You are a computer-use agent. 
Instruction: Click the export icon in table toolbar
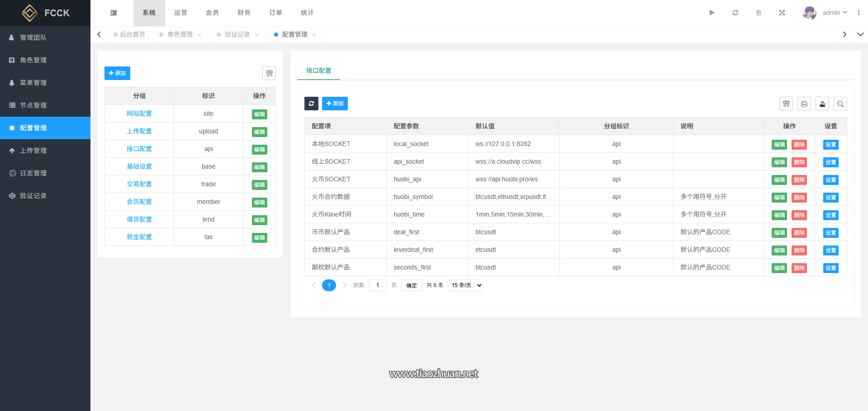[x=822, y=104]
